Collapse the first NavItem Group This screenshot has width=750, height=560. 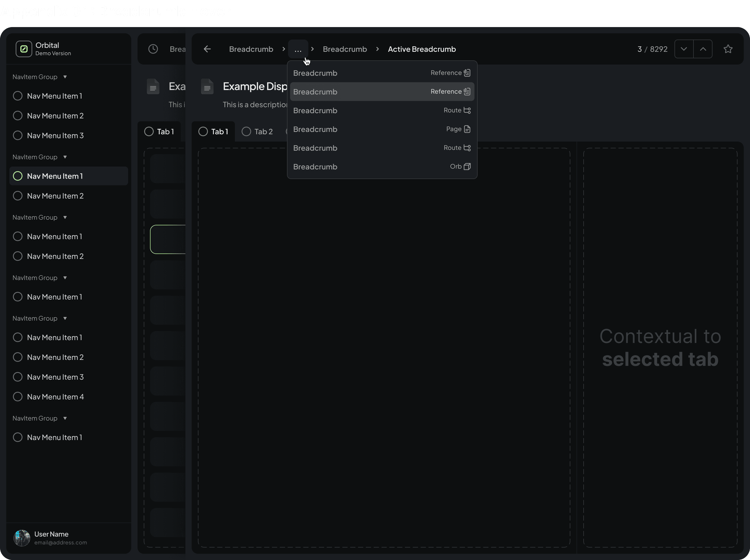pyautogui.click(x=65, y=77)
